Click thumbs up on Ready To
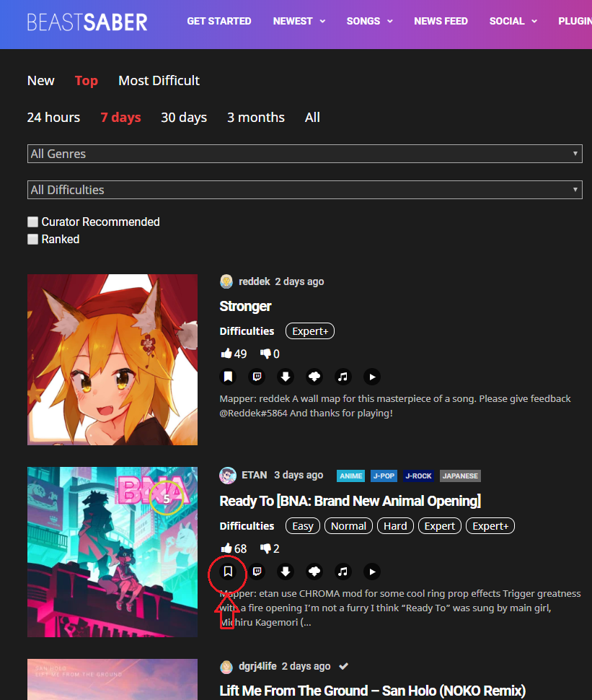 pos(226,548)
